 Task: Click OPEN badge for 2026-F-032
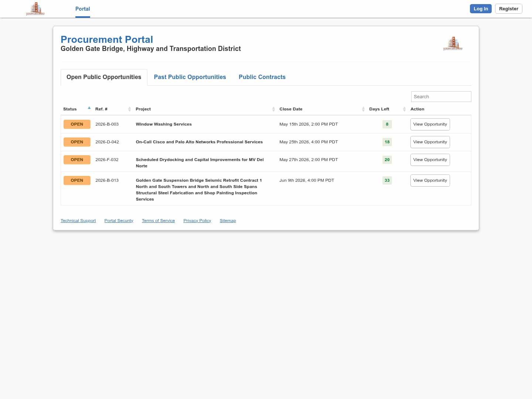pyautogui.click(x=77, y=160)
